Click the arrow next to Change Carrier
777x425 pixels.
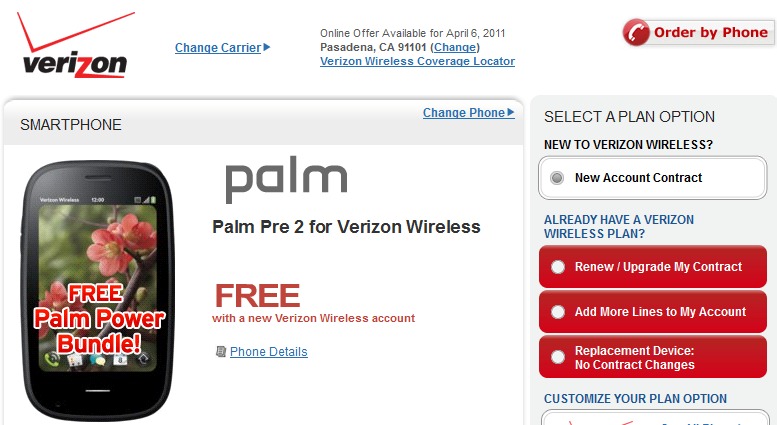(267, 47)
